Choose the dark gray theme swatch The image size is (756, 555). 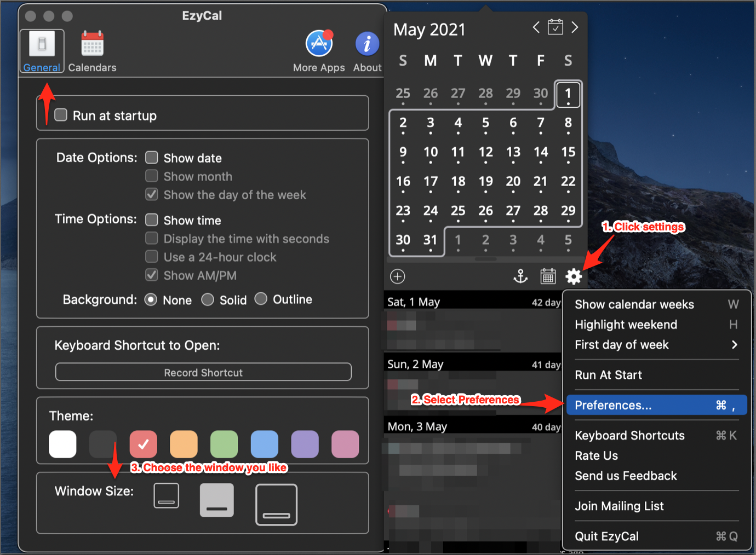click(103, 444)
